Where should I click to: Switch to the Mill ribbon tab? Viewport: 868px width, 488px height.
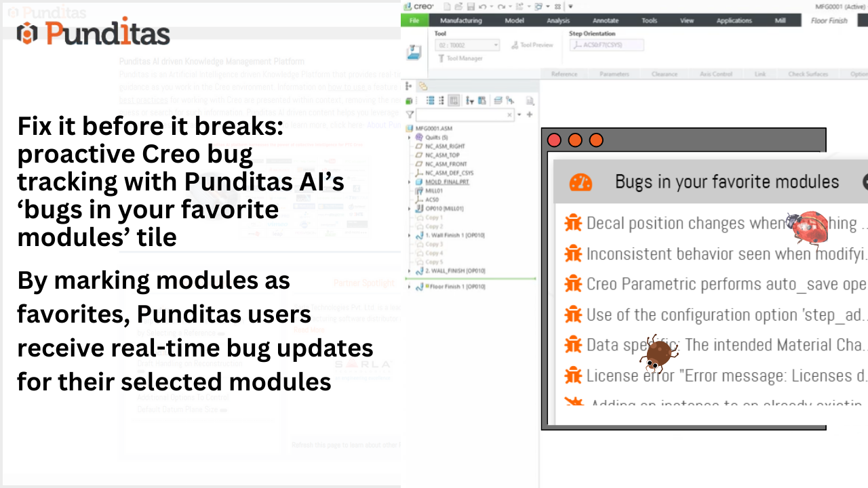pyautogui.click(x=781, y=20)
